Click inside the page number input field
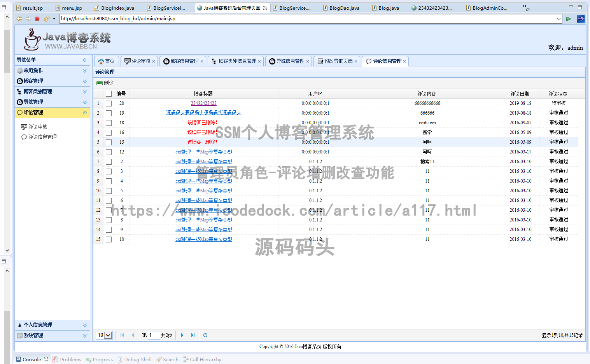Viewport: 590px width, 364px height. (x=154, y=335)
